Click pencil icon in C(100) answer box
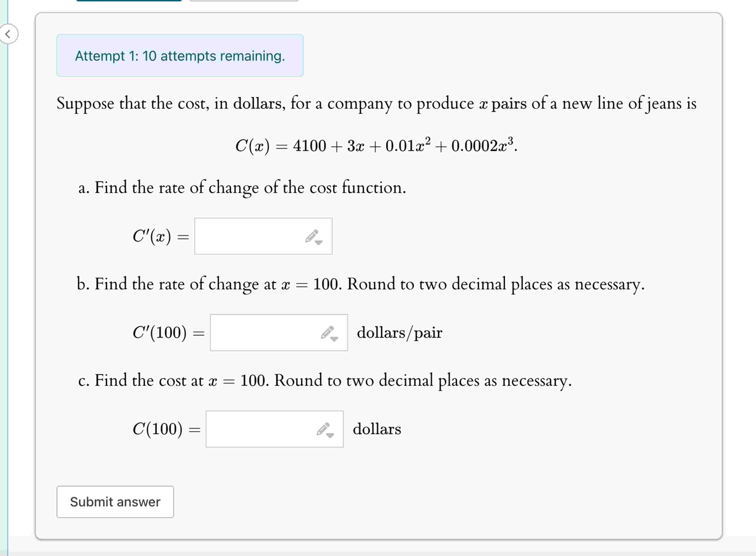The image size is (756, 556). click(x=323, y=428)
